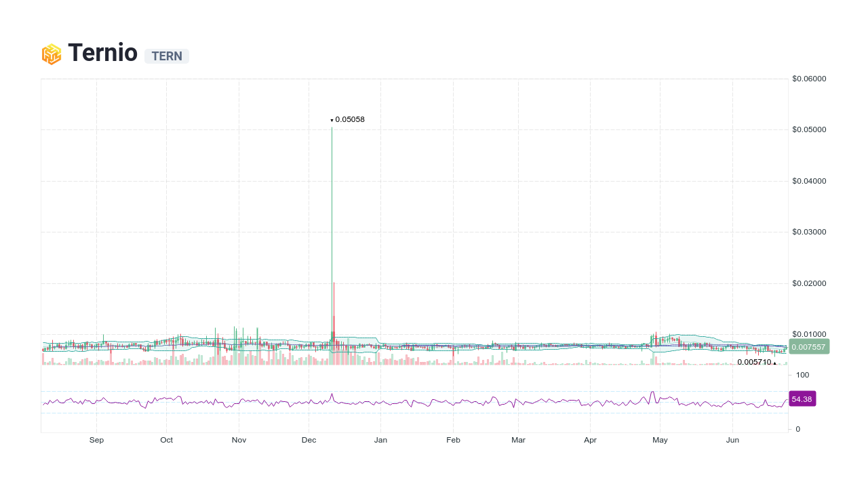Click the Sep date label
This screenshot has height=488, width=868.
(x=96, y=440)
